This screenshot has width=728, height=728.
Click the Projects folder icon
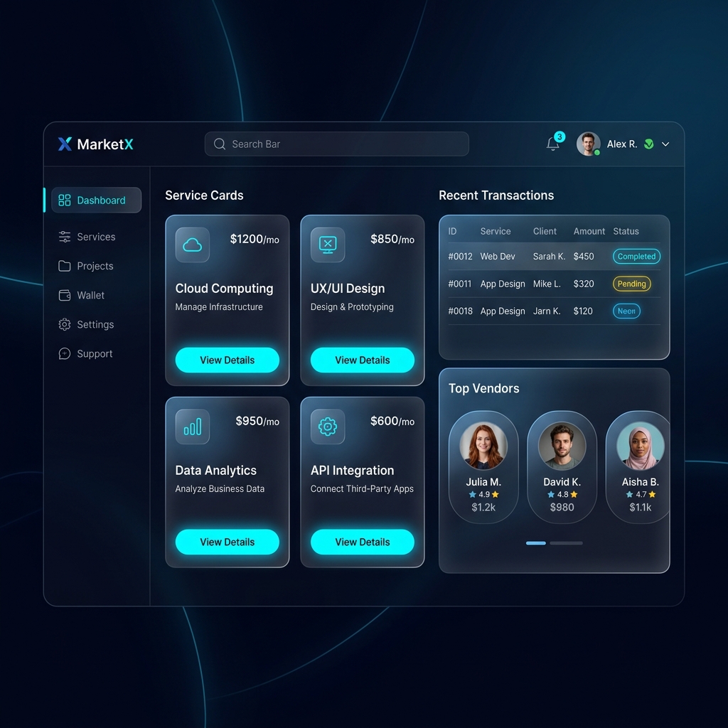point(65,266)
